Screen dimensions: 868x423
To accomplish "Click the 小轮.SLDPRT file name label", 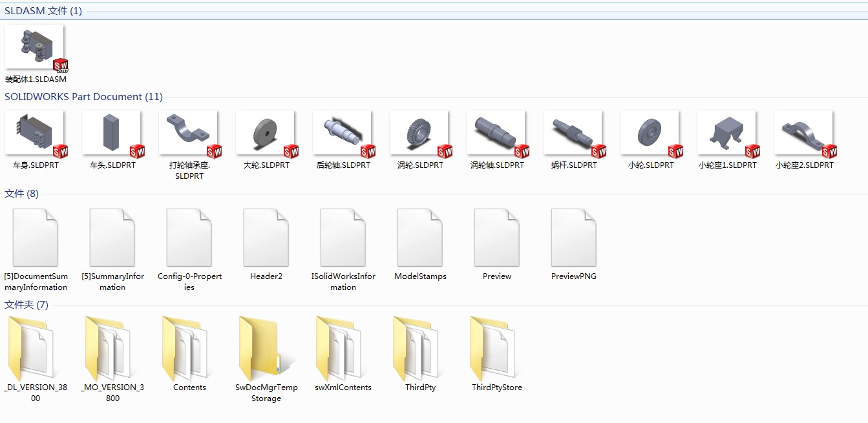I will pos(651,165).
